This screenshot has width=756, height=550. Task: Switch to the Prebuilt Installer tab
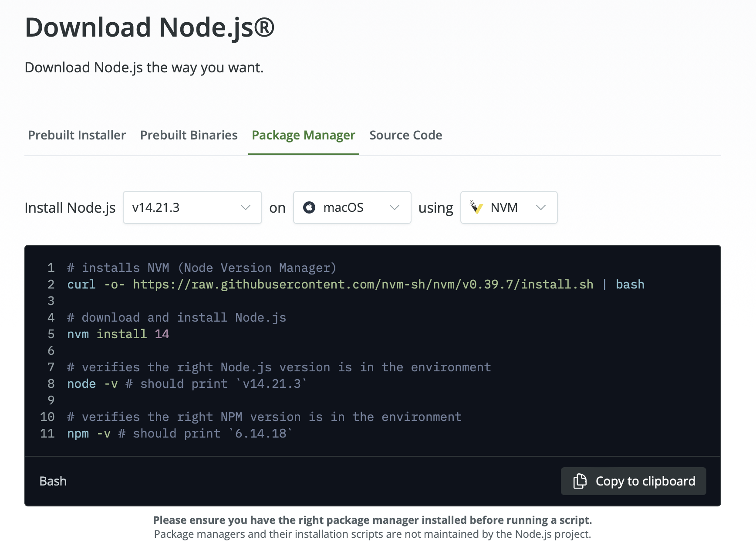pyautogui.click(x=77, y=135)
